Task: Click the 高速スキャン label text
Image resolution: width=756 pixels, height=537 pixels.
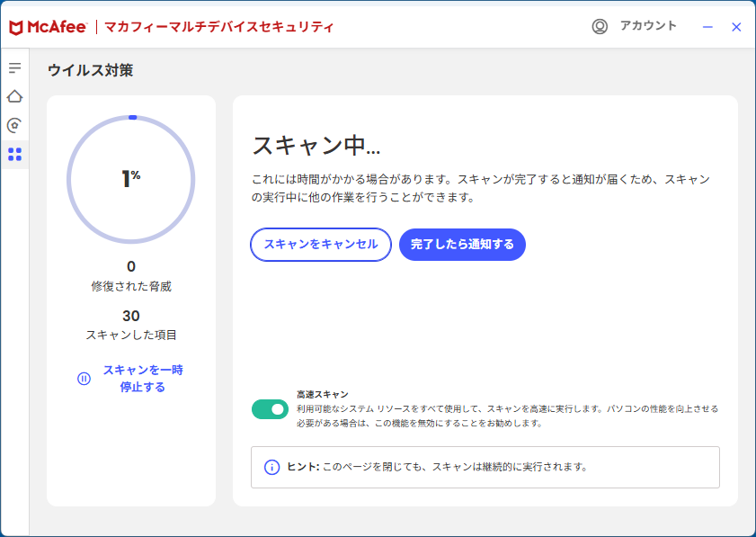Action: pos(323,395)
